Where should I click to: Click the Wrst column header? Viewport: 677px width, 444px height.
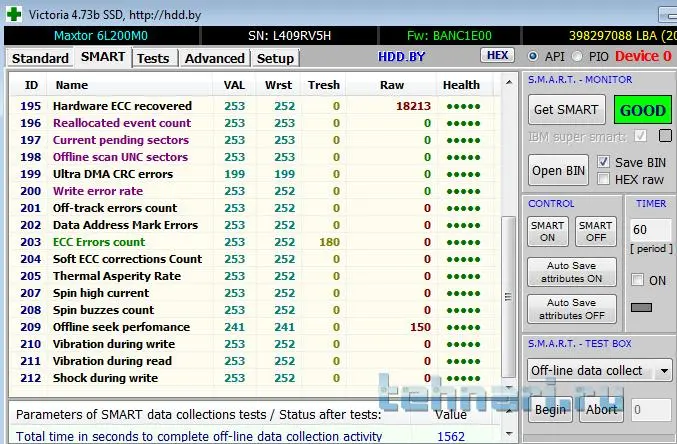pyautogui.click(x=278, y=85)
